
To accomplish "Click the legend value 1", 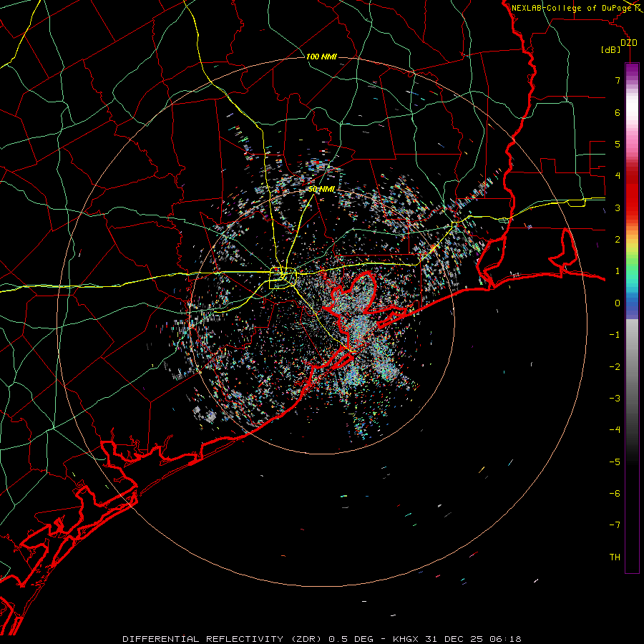I will pyautogui.click(x=618, y=271).
